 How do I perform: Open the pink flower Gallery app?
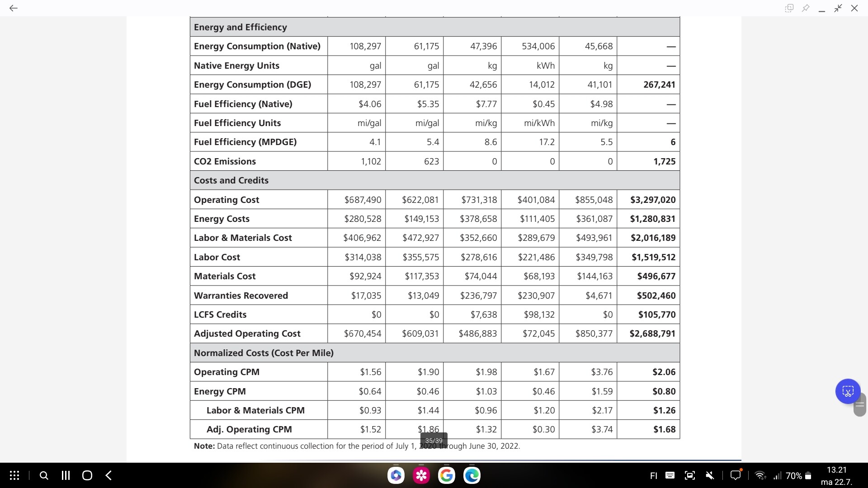pyautogui.click(x=421, y=475)
